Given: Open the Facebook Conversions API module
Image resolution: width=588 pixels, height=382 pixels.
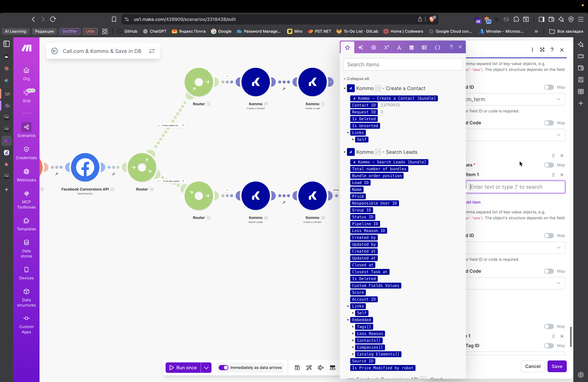Looking at the screenshot, I should [x=85, y=167].
